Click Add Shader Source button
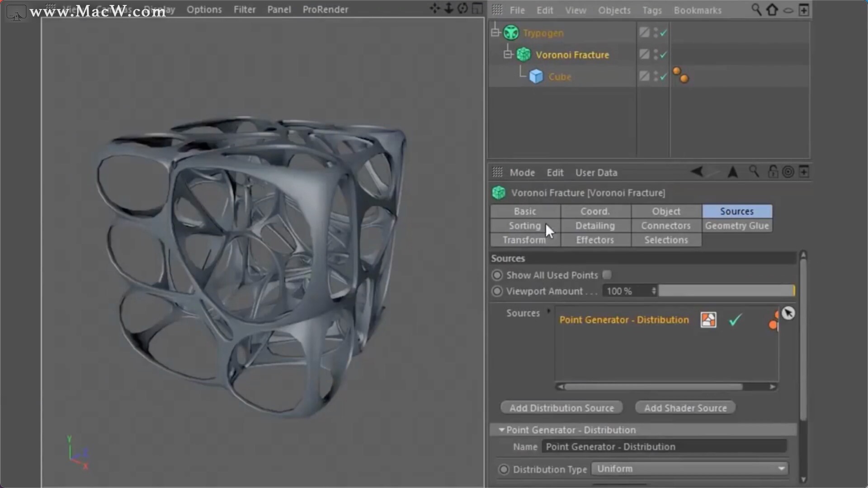 (685, 407)
